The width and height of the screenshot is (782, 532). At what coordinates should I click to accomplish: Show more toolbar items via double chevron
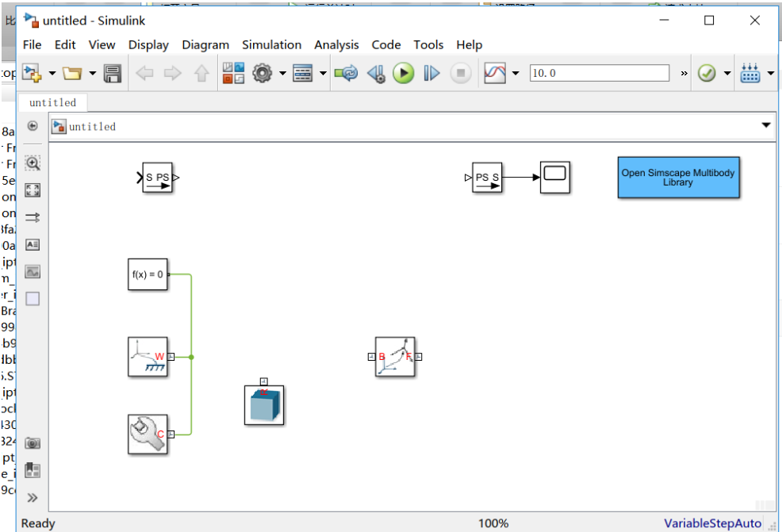(684, 73)
